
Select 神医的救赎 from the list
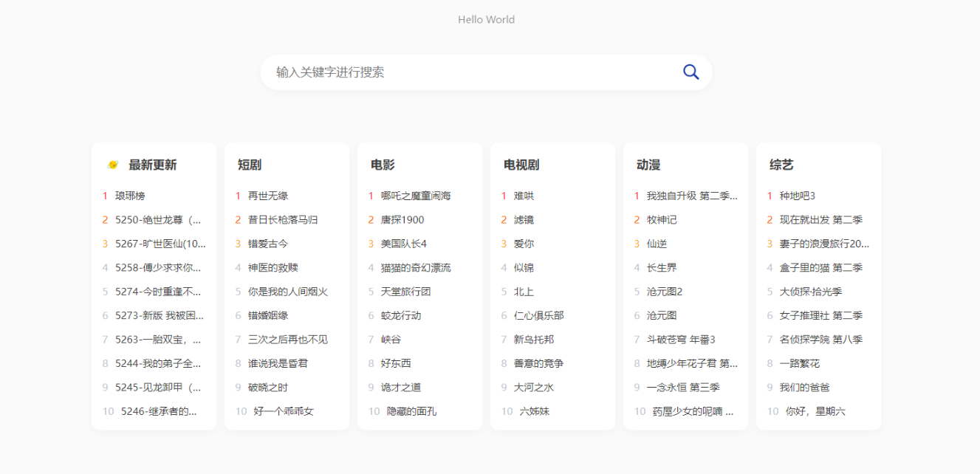click(x=273, y=267)
